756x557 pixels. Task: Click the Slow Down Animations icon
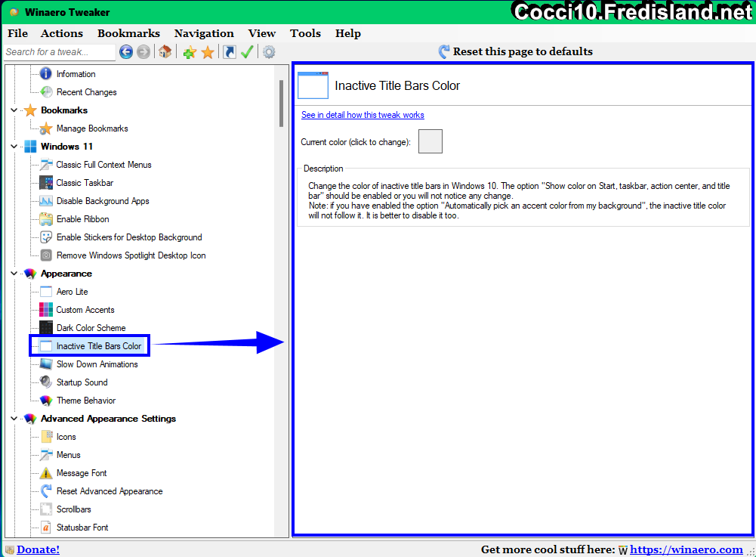46,364
